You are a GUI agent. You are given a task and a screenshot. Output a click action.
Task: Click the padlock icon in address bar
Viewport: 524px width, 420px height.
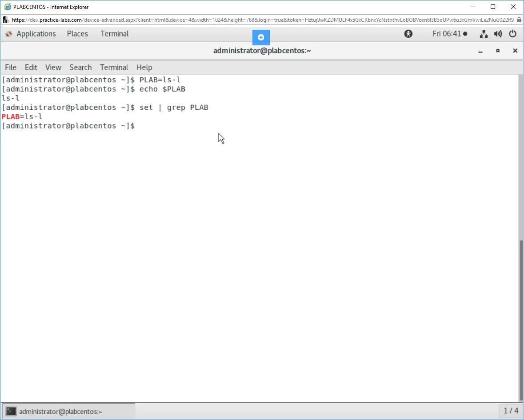tap(519, 20)
